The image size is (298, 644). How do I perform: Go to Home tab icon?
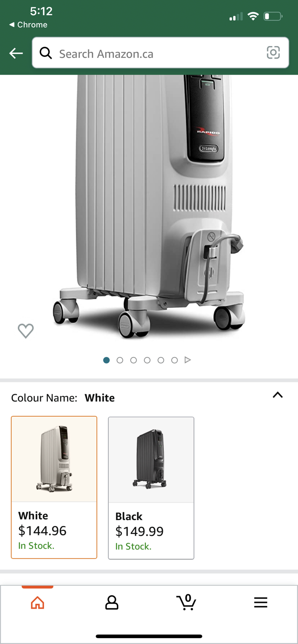[38, 603]
